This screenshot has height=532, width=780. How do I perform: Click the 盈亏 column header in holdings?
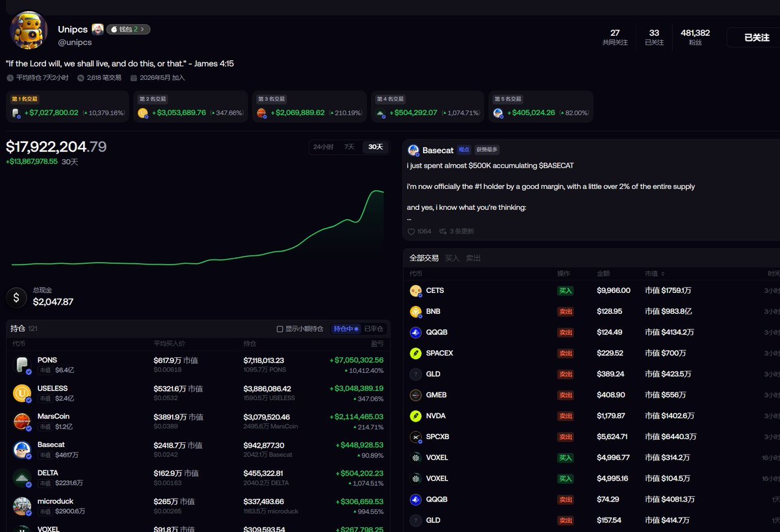point(377,343)
